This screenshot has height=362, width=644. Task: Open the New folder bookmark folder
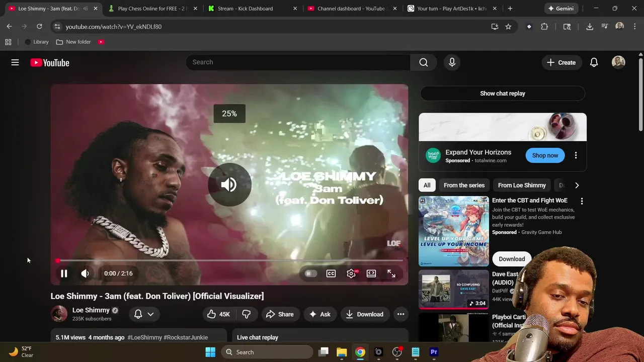[x=73, y=42]
